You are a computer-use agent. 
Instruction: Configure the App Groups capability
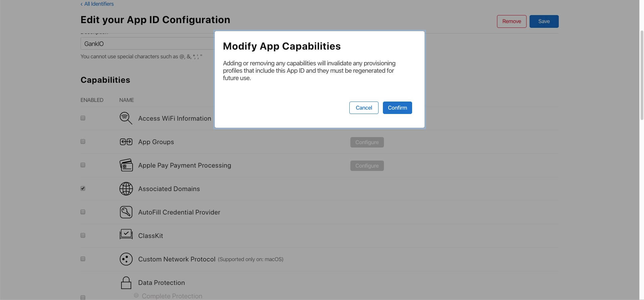(x=367, y=142)
